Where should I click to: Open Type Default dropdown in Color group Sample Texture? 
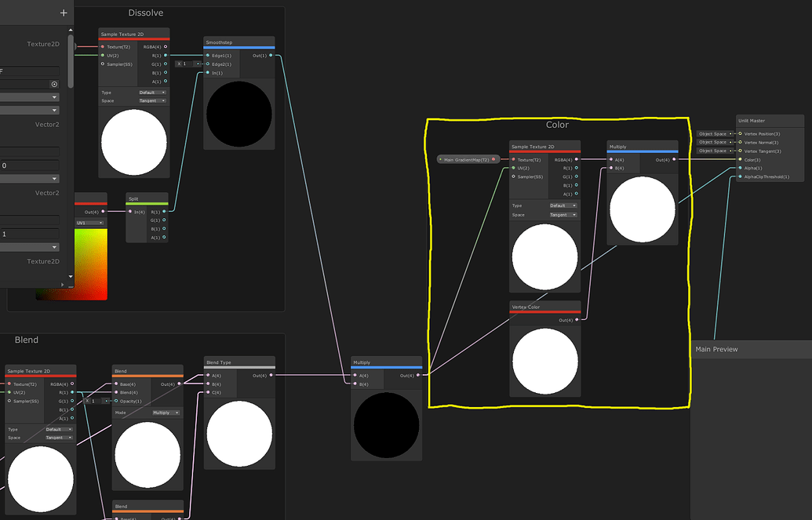click(x=563, y=205)
